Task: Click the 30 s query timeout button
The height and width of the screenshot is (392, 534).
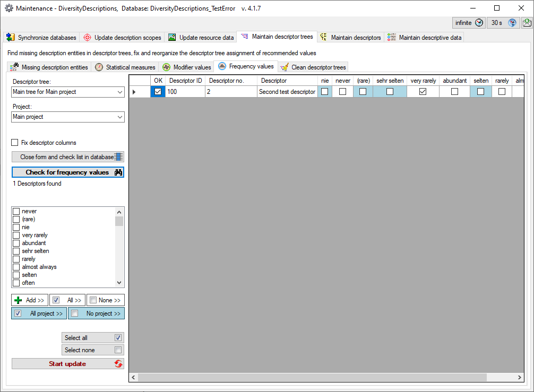Action: coord(503,23)
